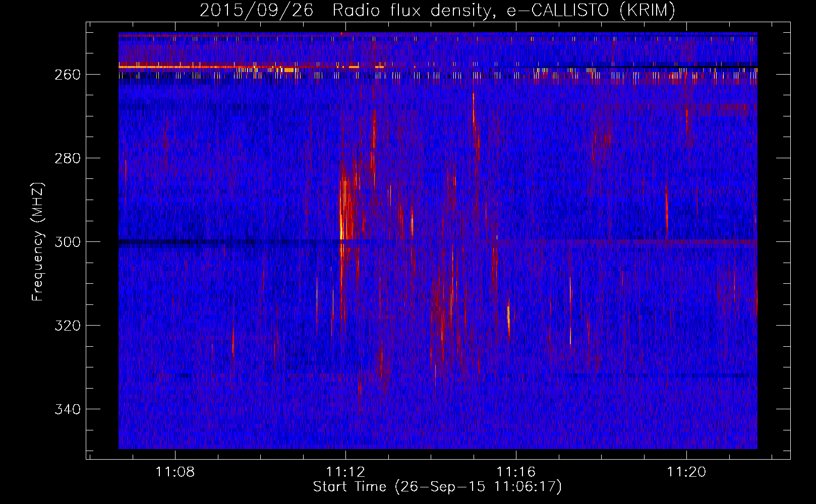816x504 pixels.
Task: Click the 11:20 time tick label
Action: (x=686, y=472)
